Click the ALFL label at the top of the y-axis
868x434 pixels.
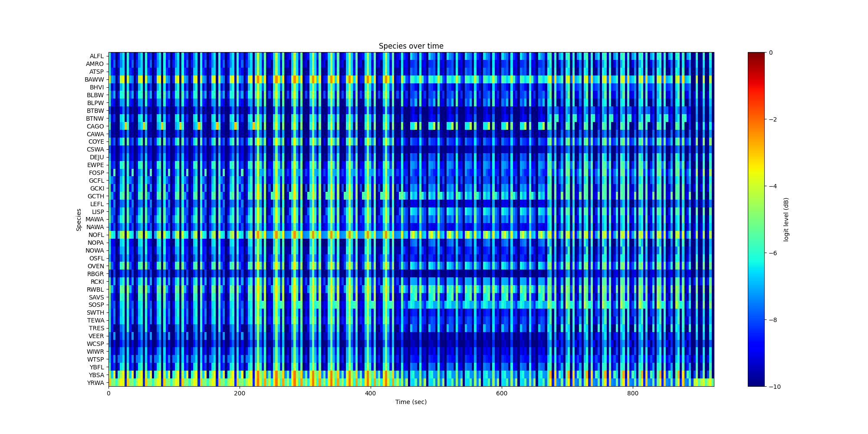pos(96,56)
